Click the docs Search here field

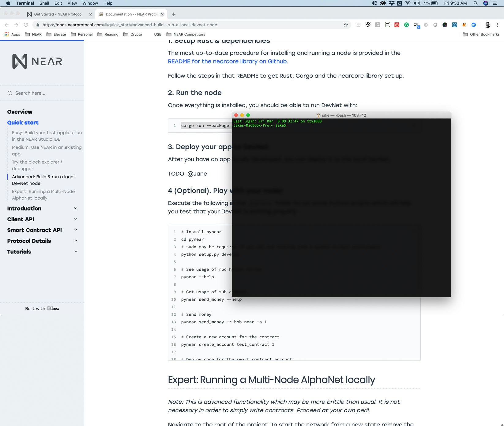point(42,93)
